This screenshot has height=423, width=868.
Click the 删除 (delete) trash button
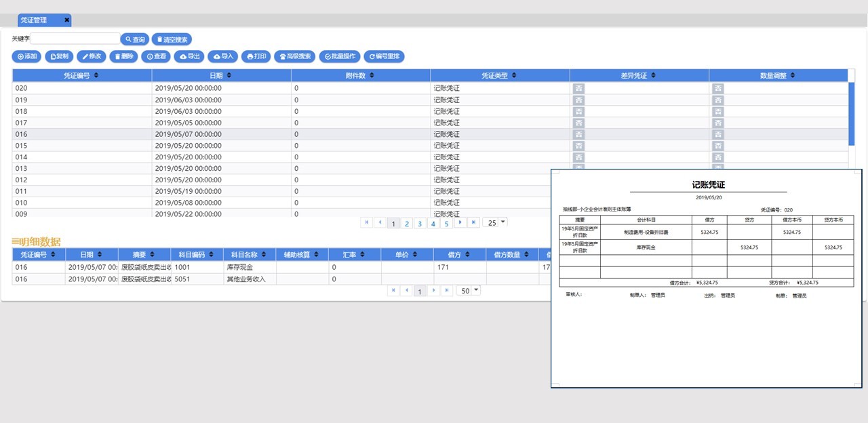pyautogui.click(x=123, y=56)
